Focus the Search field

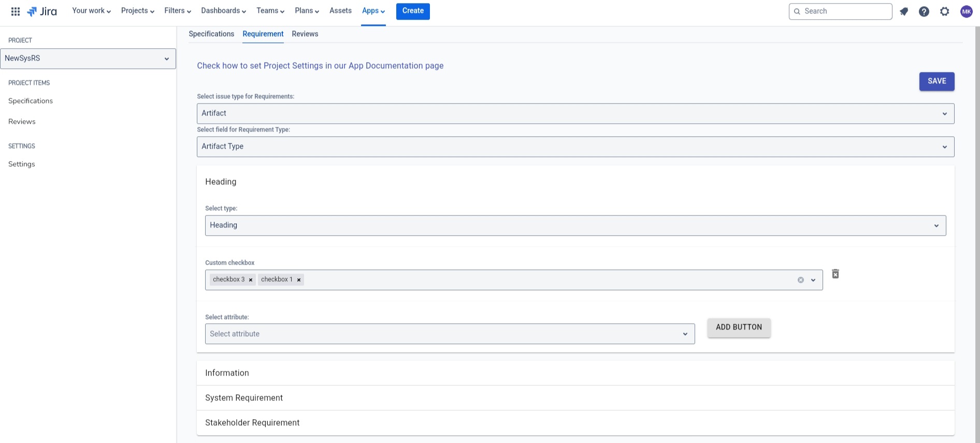(x=840, y=11)
